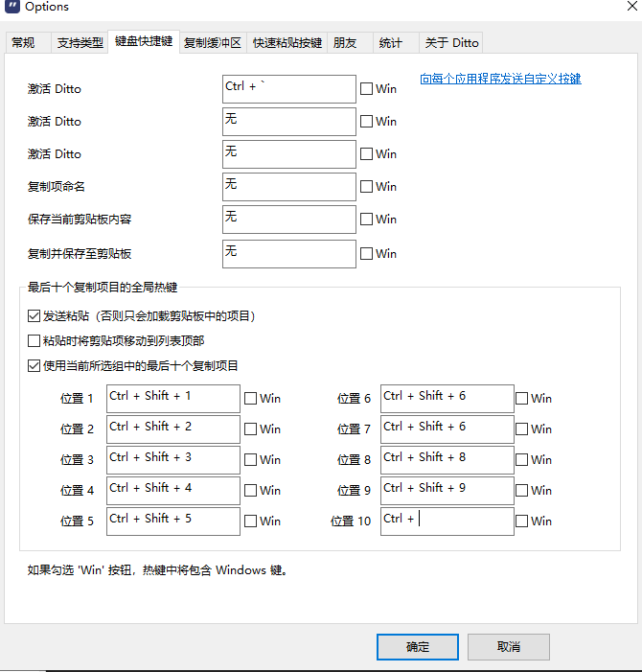Focus the 复制并保存至剪贴板 hotkey field
Image resolution: width=642 pixels, height=672 pixels.
289,254
